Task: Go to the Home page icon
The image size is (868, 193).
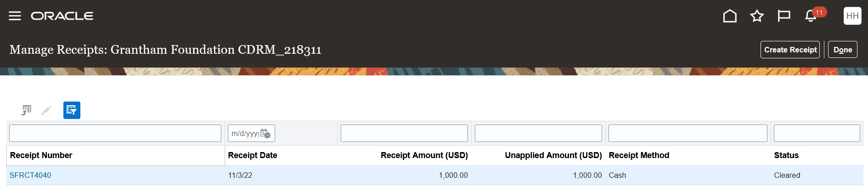Action: tap(730, 16)
